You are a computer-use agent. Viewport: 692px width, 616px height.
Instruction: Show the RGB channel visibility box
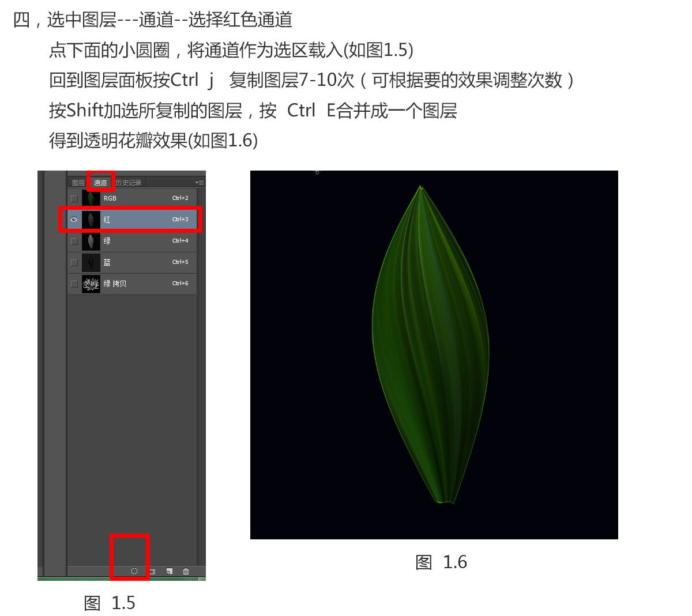(74, 198)
